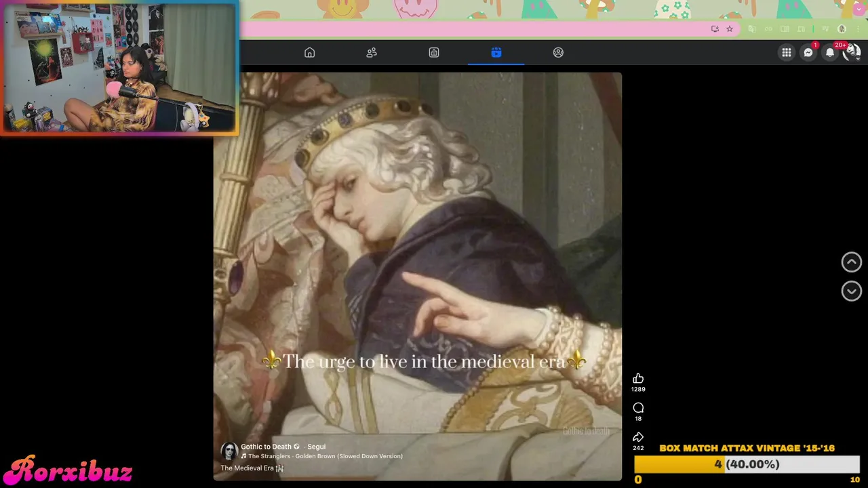
Task: Click 'The Medieval Era' caption text
Action: (x=248, y=468)
